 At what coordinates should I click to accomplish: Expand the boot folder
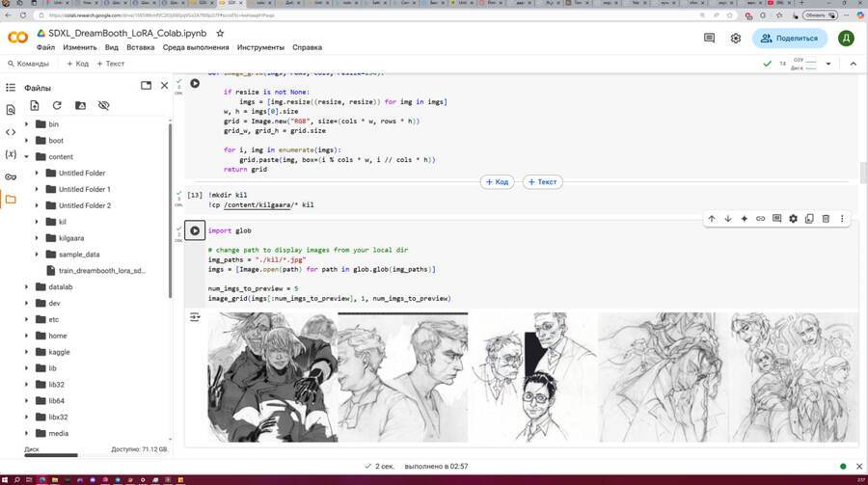coord(26,141)
